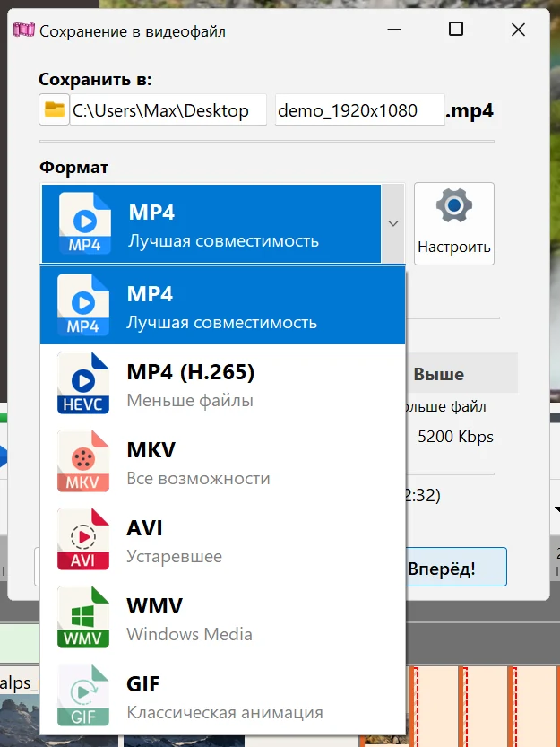Select GIF Классическая анимация format
The image size is (560, 747).
[222, 696]
